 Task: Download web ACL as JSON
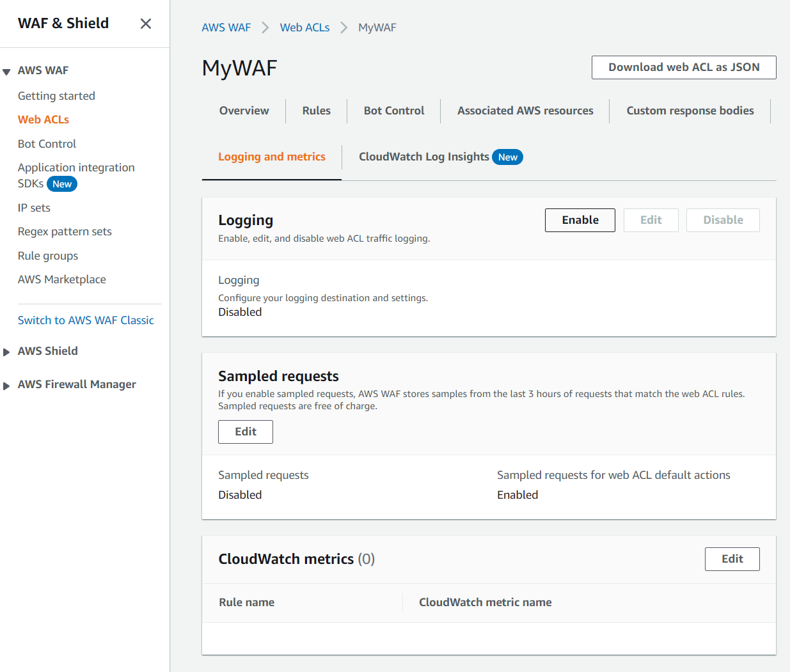(x=684, y=67)
